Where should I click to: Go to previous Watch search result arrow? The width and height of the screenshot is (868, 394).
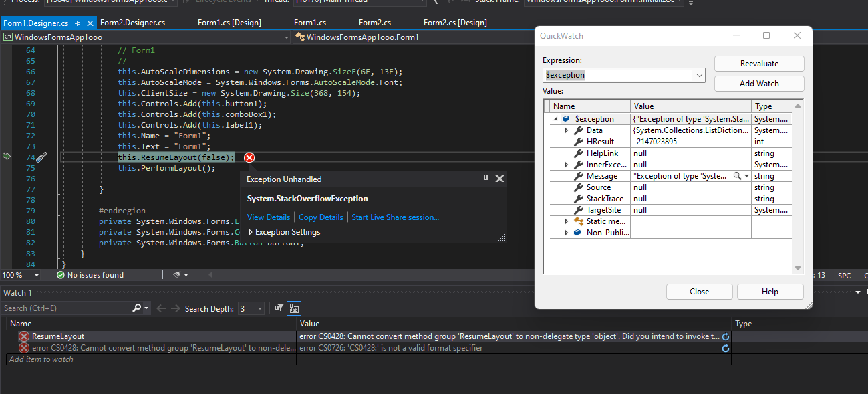pyautogui.click(x=160, y=308)
